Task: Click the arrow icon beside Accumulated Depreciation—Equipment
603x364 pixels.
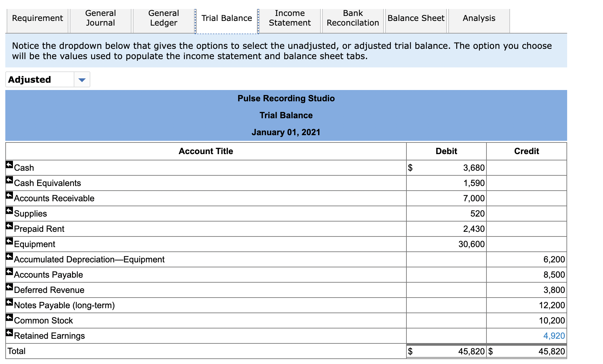Action: [9, 256]
